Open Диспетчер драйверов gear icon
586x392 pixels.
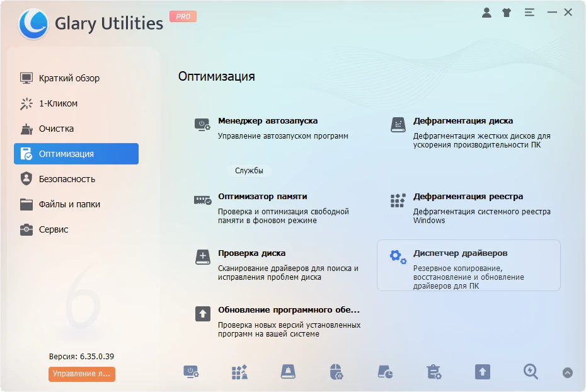[x=398, y=257]
